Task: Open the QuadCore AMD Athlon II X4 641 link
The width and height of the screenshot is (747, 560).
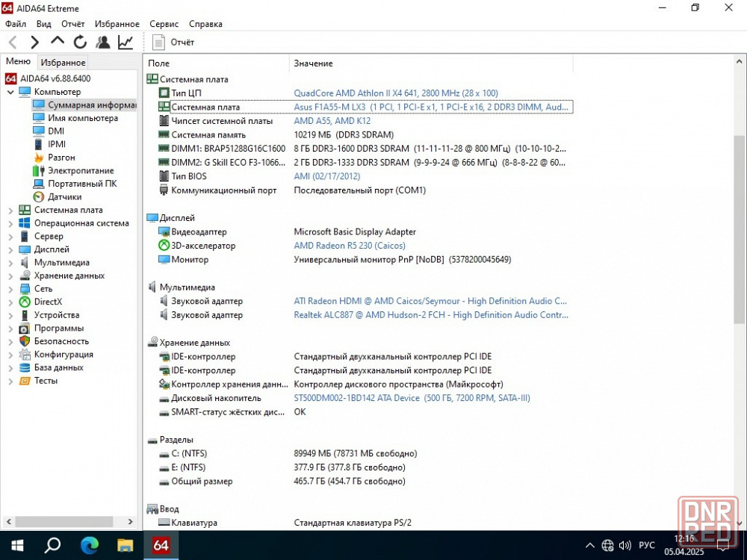Action: click(395, 93)
